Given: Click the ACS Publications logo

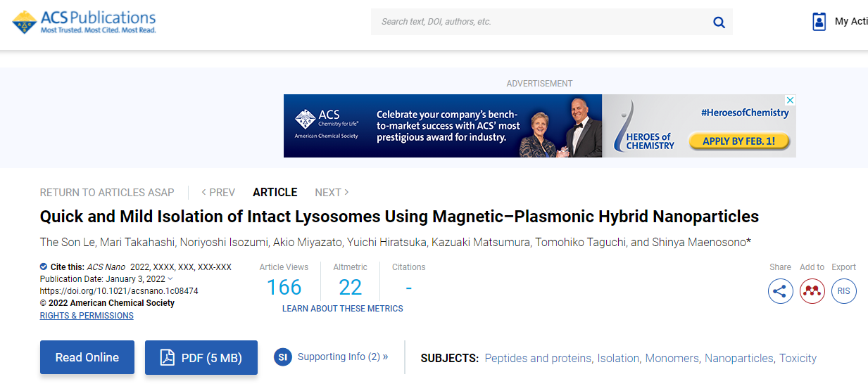Looking at the screenshot, I should tap(84, 22).
